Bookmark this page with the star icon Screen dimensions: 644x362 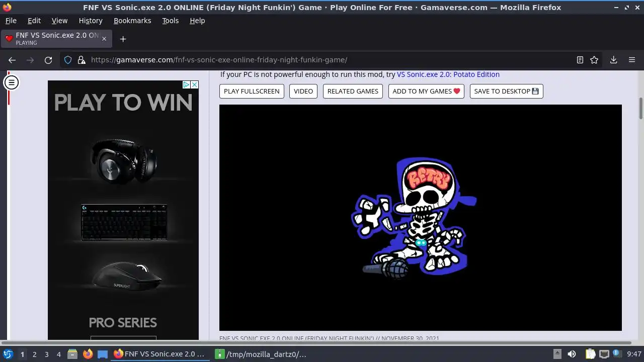[594, 60]
